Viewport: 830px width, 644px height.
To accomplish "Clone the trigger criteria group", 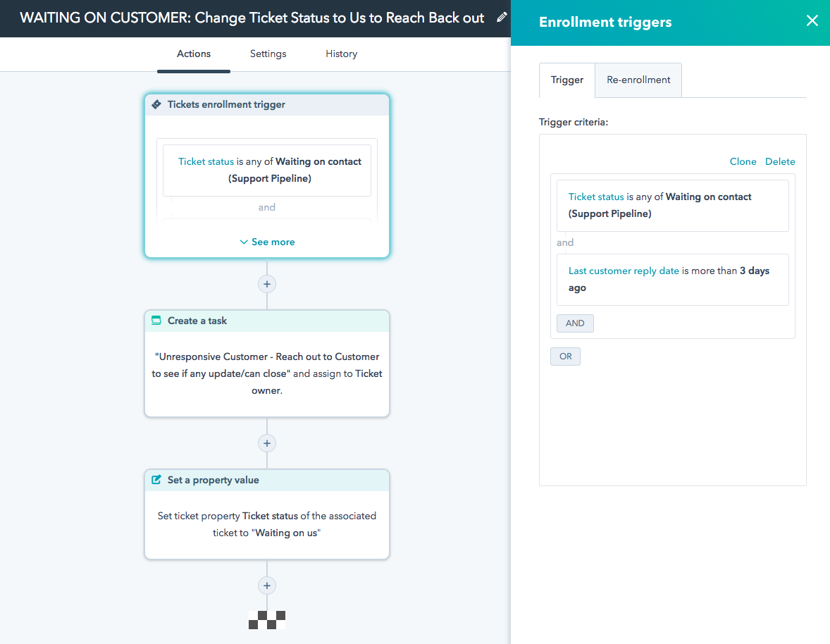I will coord(743,161).
